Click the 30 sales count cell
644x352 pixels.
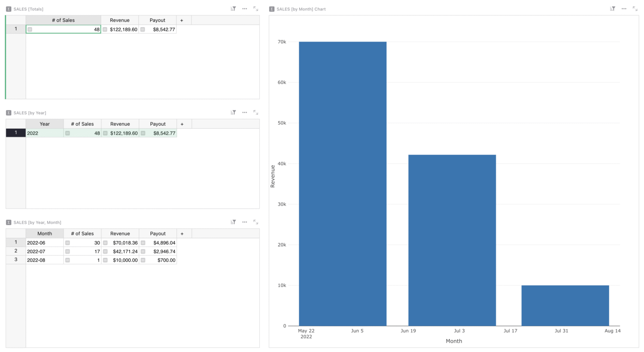click(82, 243)
